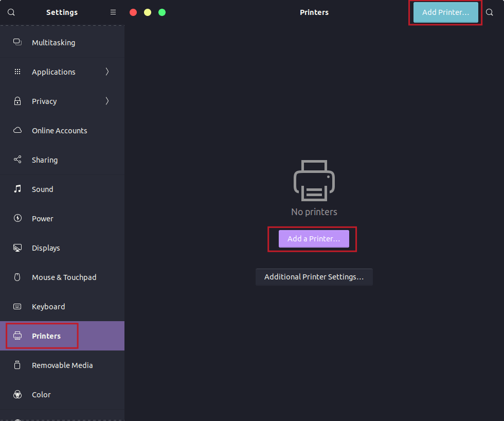Open Additional Printer Settings
This screenshot has height=421, width=504.
314,276
